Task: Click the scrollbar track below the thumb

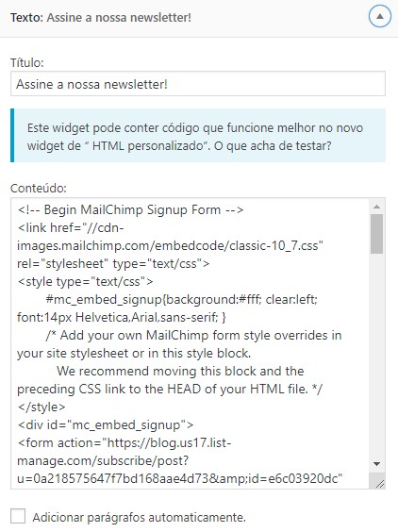Action: click(376, 357)
